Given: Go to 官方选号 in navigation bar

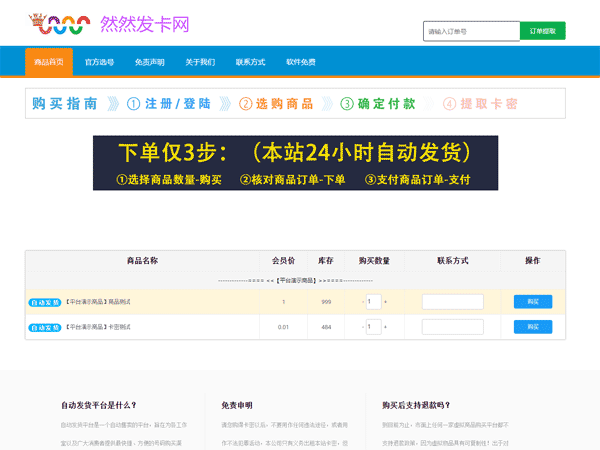Looking at the screenshot, I should (100, 62).
